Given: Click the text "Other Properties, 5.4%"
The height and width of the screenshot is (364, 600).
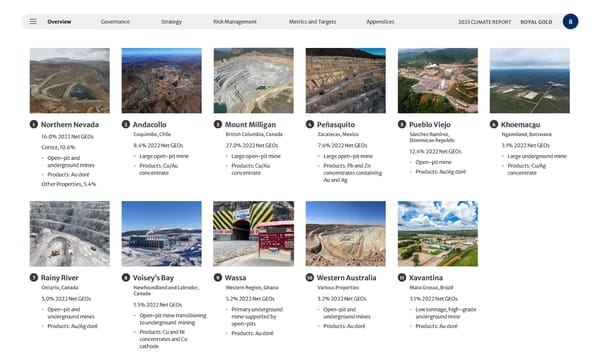Looking at the screenshot, I should coord(68,184).
